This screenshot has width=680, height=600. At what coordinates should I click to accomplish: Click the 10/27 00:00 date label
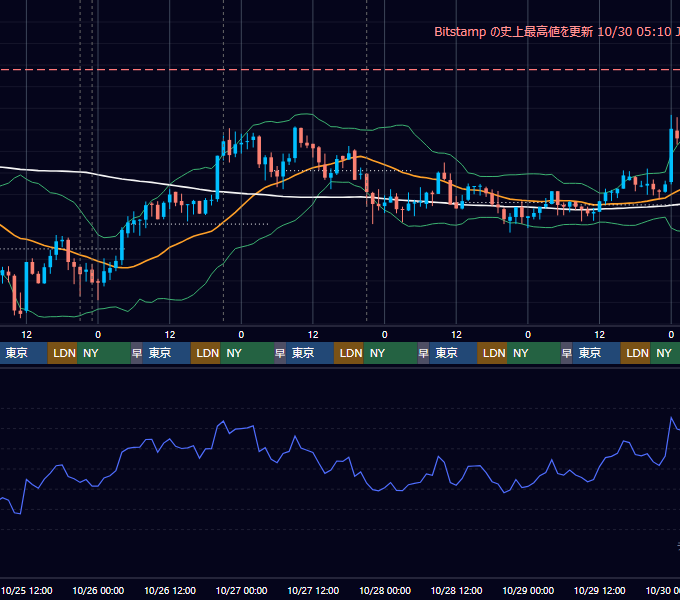pos(242,590)
